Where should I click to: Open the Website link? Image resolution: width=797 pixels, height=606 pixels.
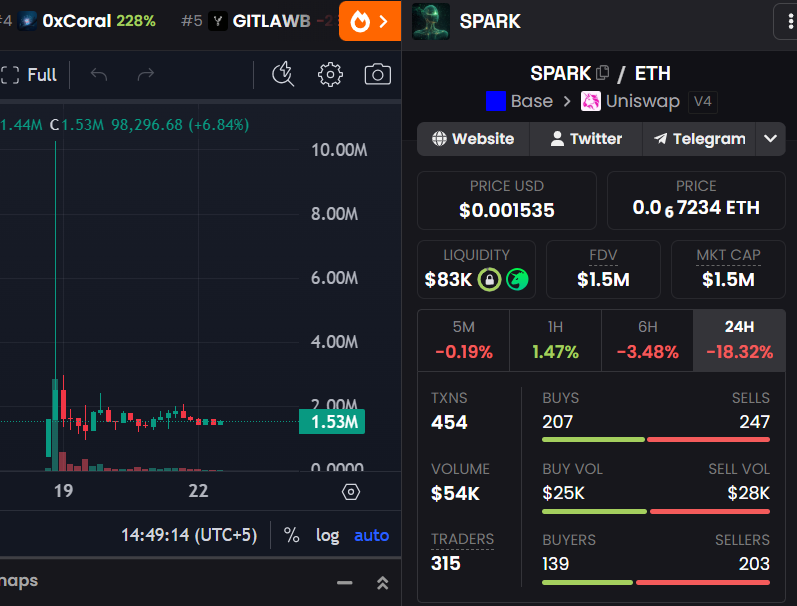click(x=473, y=139)
